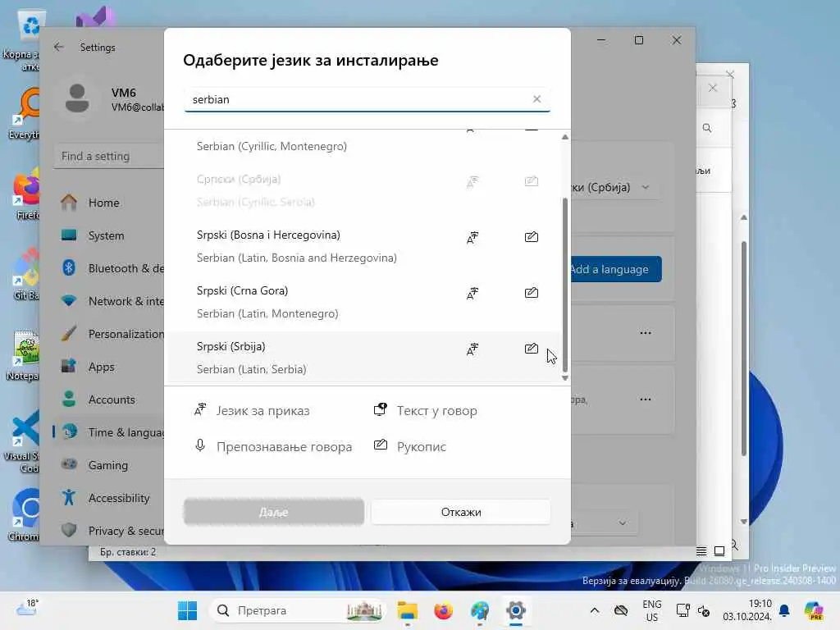Open the weather widget showing 18°
Screen dimensions: 840x630
tap(28, 608)
